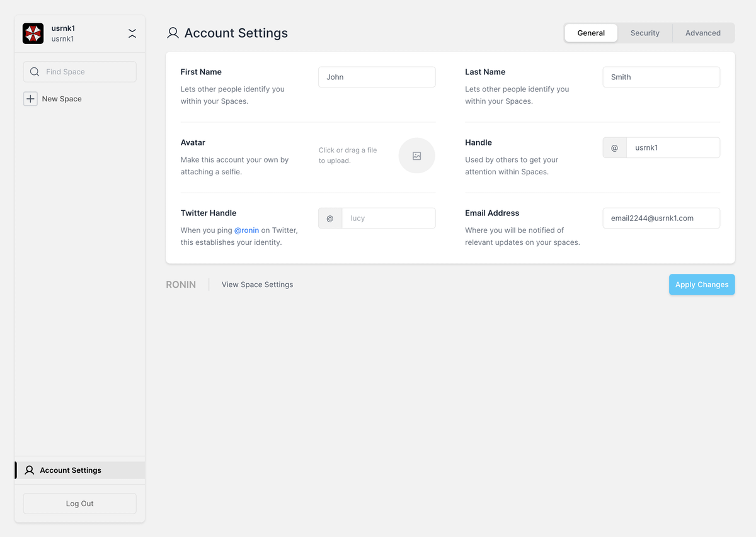This screenshot has width=756, height=537.
Task: Open View Space Settings link
Action: [x=257, y=285]
